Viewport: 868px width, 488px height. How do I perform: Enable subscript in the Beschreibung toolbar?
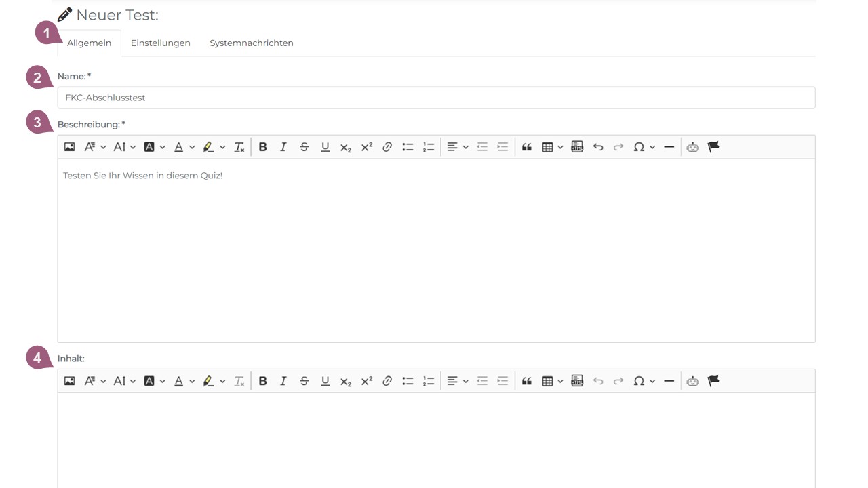click(x=346, y=147)
